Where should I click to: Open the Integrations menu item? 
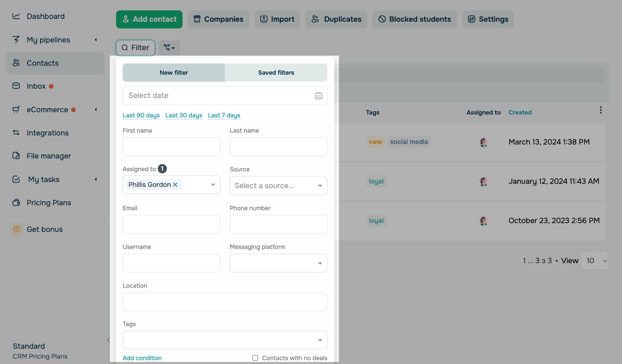click(x=48, y=133)
